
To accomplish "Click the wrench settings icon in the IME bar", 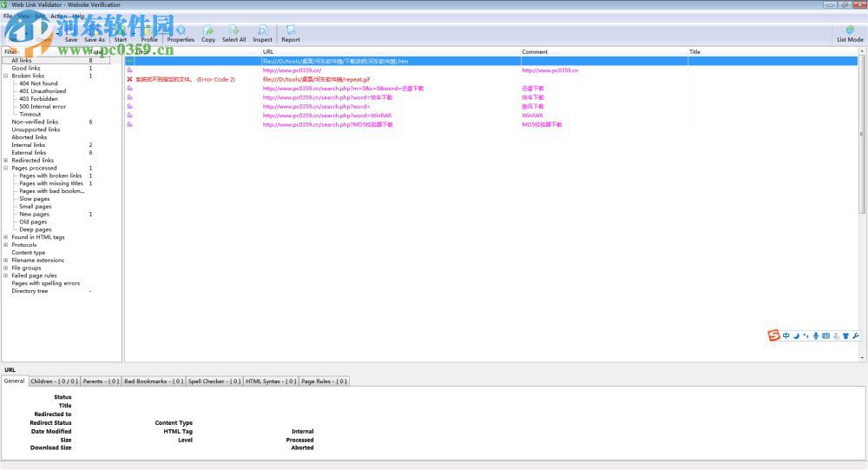I will [x=856, y=336].
